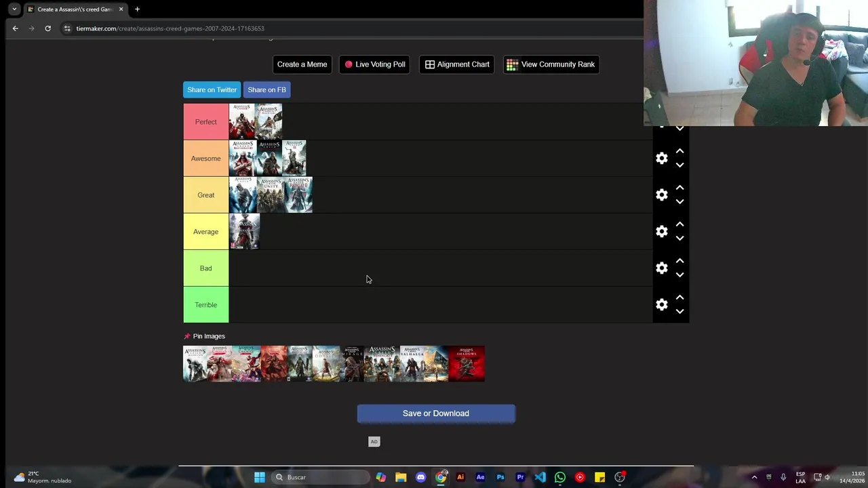Select Black Flag cover in Perfect tier
868x488 pixels.
[x=269, y=122]
